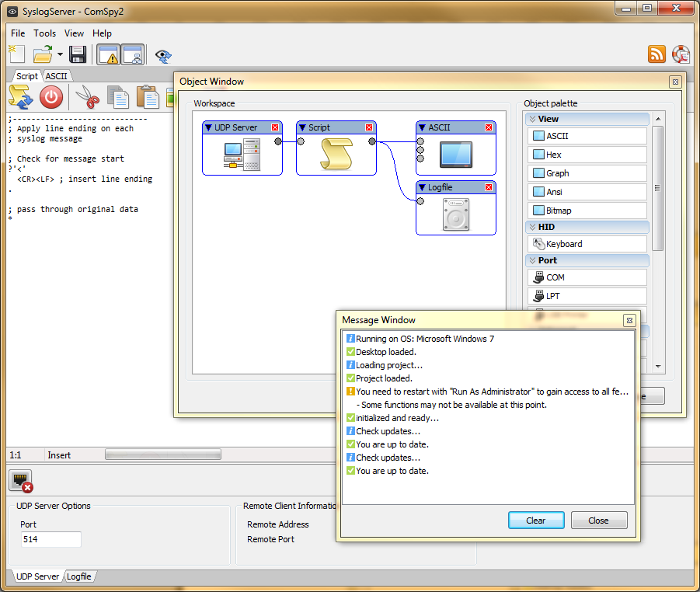Click Close in the Message Window
700x592 pixels.
pyautogui.click(x=599, y=521)
